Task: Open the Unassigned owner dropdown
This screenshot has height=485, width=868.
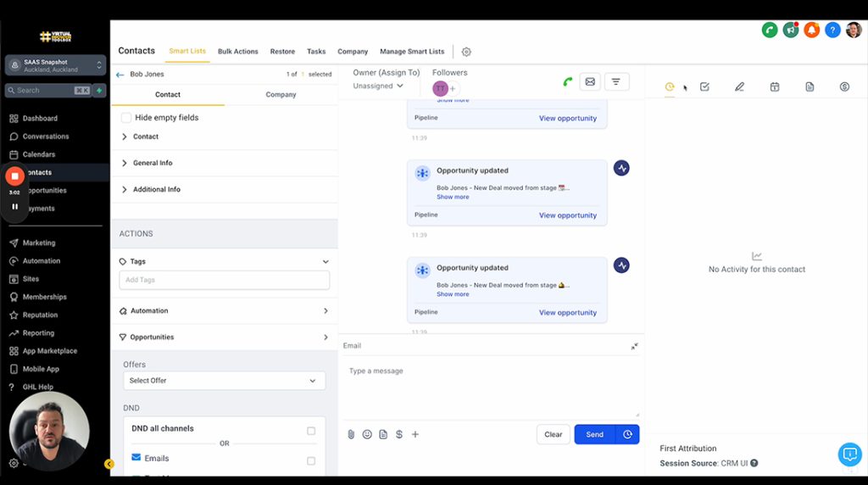Action: tap(378, 86)
